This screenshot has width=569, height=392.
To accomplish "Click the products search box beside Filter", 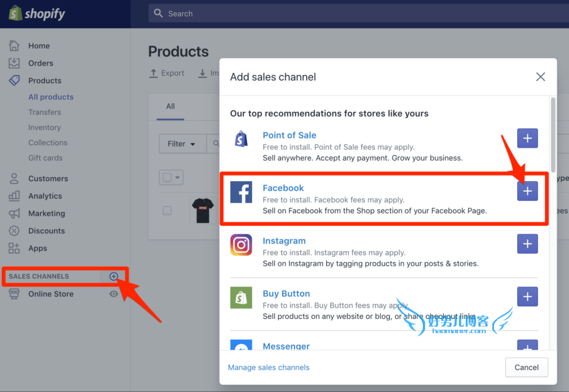I will point(213,144).
